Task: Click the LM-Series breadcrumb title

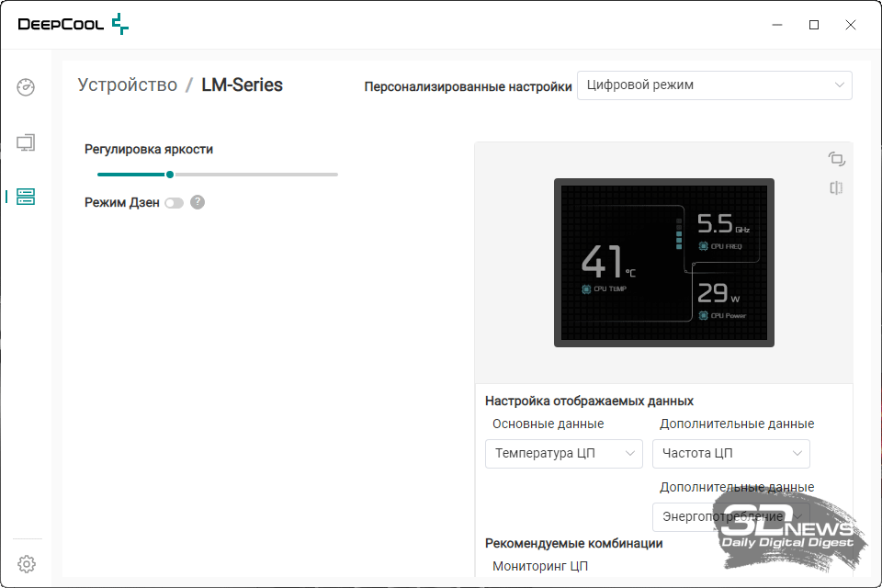Action: (242, 85)
